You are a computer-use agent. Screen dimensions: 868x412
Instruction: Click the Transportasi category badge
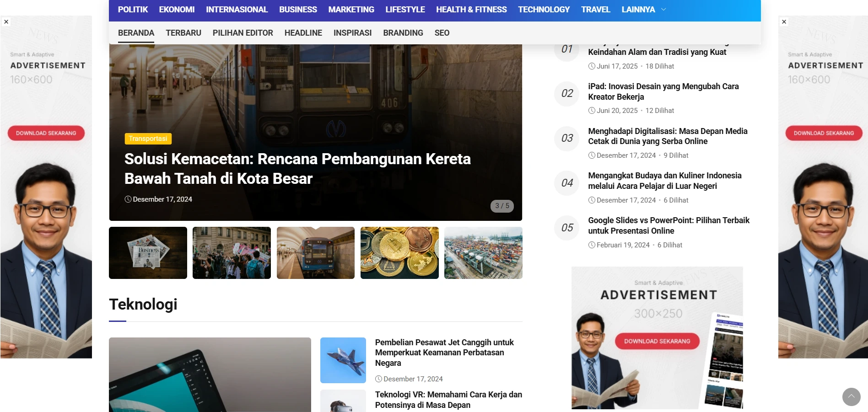tap(148, 139)
